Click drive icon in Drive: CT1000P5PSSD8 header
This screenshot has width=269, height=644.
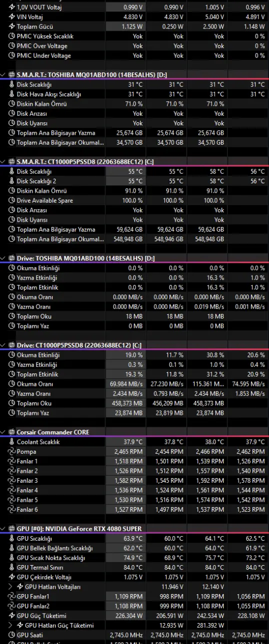[x=11, y=345]
